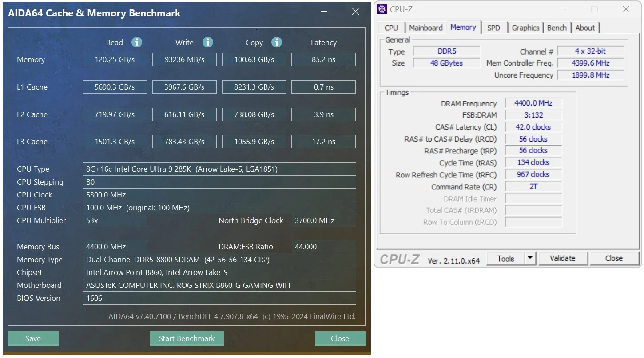Click the Motherboard field ROG STRIX B860-G

[219, 285]
